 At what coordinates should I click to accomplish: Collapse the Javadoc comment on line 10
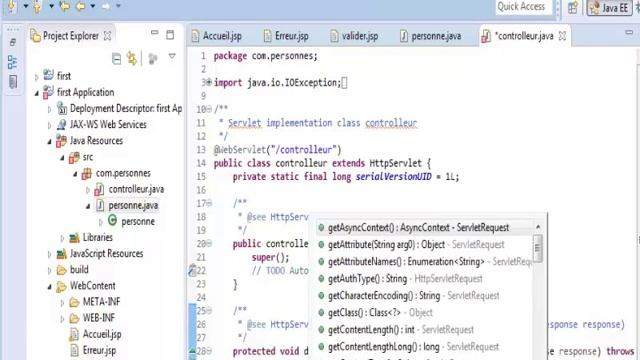pyautogui.click(x=209, y=109)
